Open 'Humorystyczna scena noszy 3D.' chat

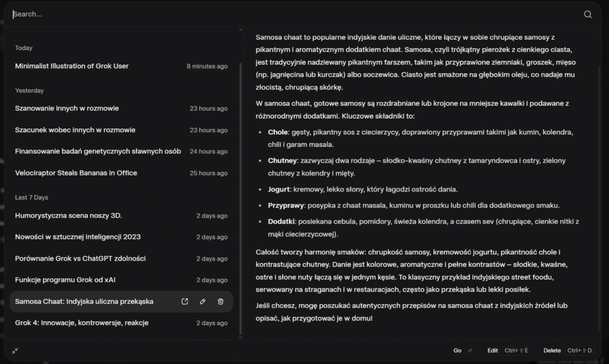click(121, 215)
